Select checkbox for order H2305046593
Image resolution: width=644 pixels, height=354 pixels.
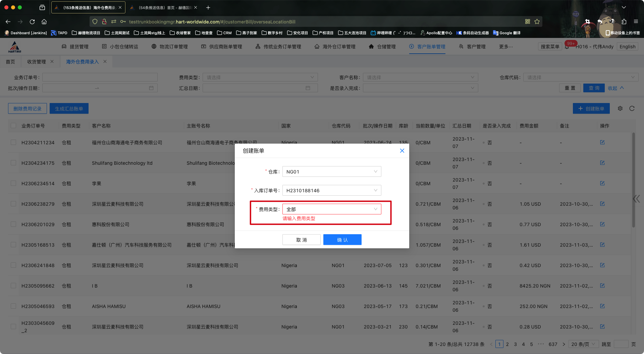[13, 306]
